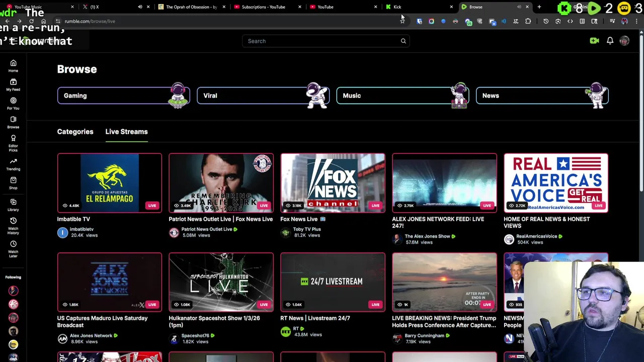Open Watch Later in sidebar
Image resolution: width=644 pixels, height=362 pixels.
pos(13,249)
